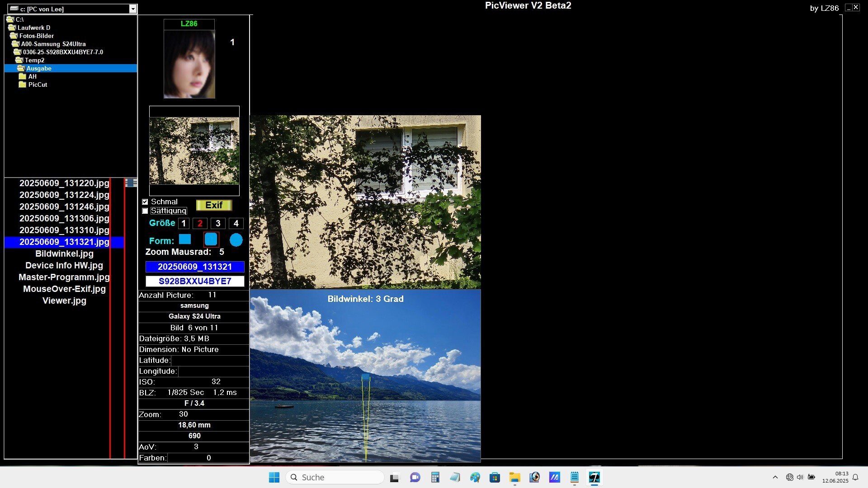Select Bildwinkel.jpg in the file list
Image resolution: width=868 pixels, height=488 pixels.
64,254
